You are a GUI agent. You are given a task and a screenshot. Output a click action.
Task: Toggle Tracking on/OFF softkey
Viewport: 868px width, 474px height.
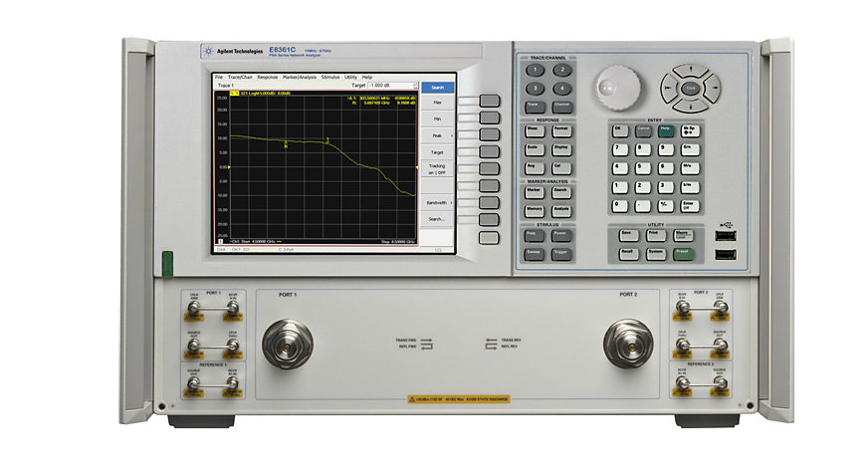[x=437, y=169]
